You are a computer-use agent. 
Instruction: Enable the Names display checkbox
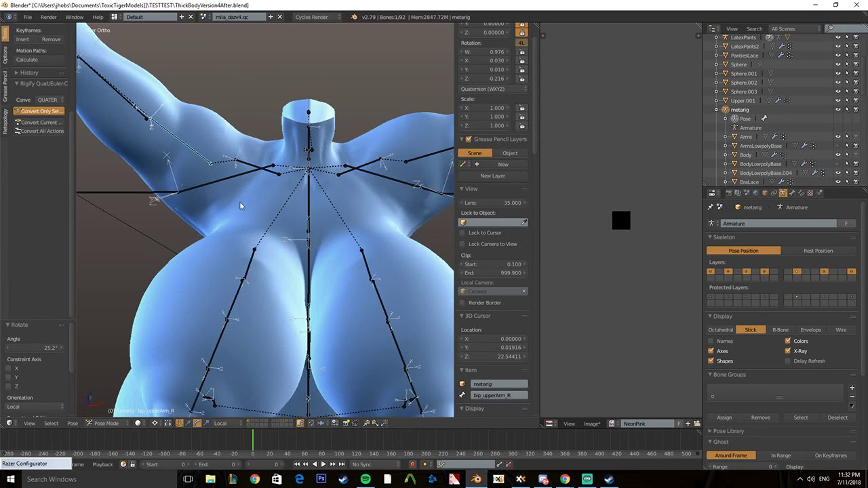tap(711, 341)
